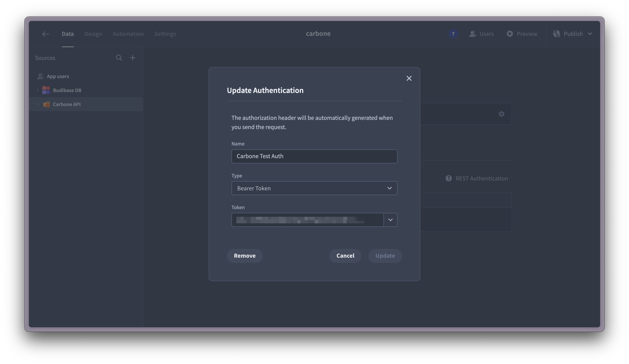Collapse the Carbone API source
This screenshot has height=364, width=629.
click(x=37, y=104)
